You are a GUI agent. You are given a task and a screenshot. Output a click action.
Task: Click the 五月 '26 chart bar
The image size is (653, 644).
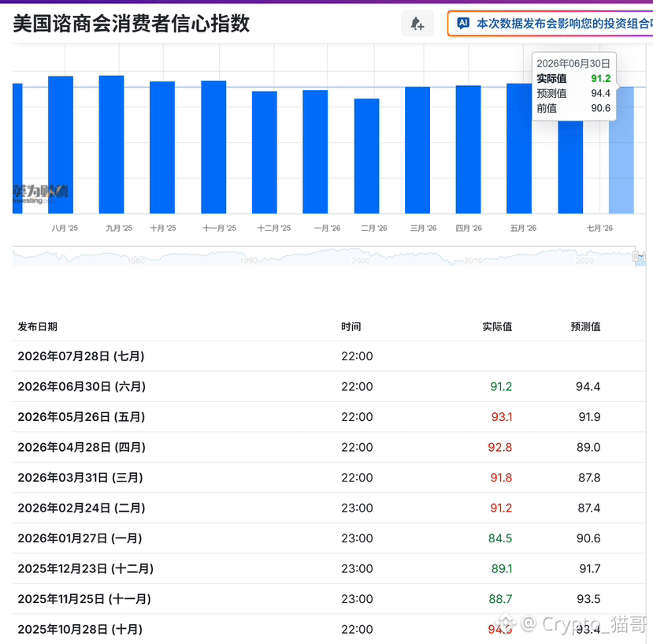tap(519, 148)
